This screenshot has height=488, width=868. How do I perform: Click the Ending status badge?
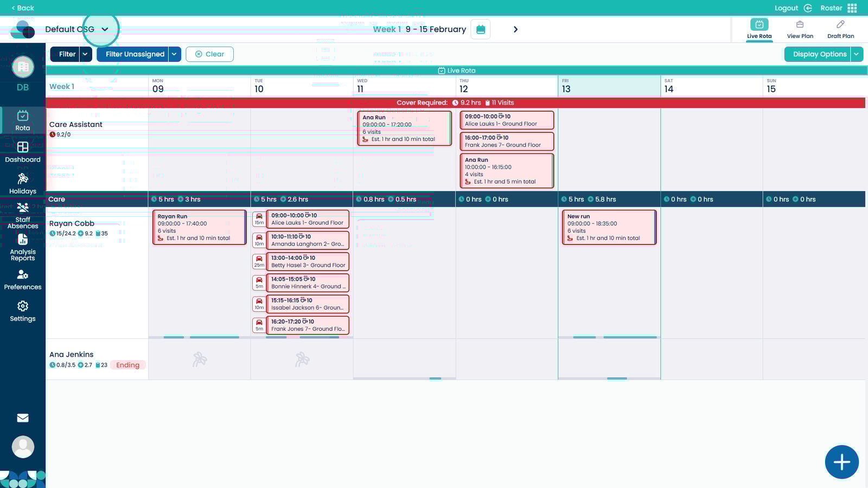(128, 365)
